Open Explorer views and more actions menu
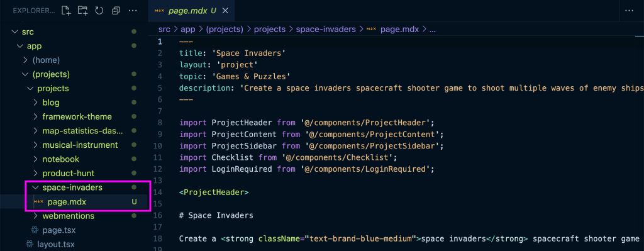644x251 pixels. pos(133,11)
